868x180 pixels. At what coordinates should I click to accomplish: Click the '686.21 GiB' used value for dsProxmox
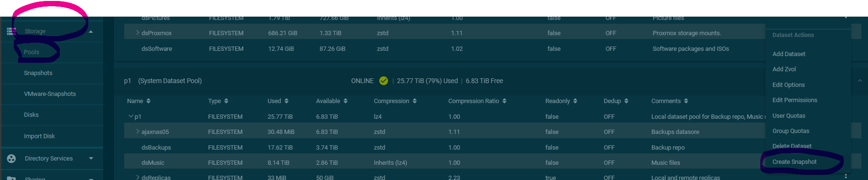(283, 33)
